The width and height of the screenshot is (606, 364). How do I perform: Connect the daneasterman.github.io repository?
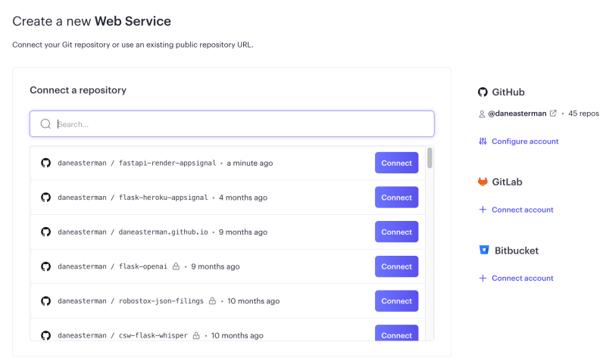(396, 232)
